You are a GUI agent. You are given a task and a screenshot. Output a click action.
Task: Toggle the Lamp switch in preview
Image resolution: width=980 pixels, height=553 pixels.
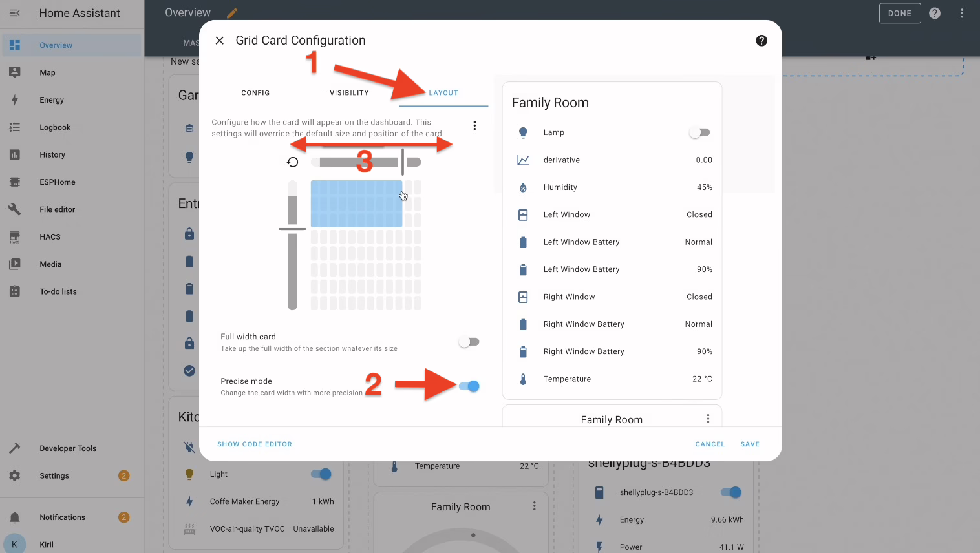(699, 132)
